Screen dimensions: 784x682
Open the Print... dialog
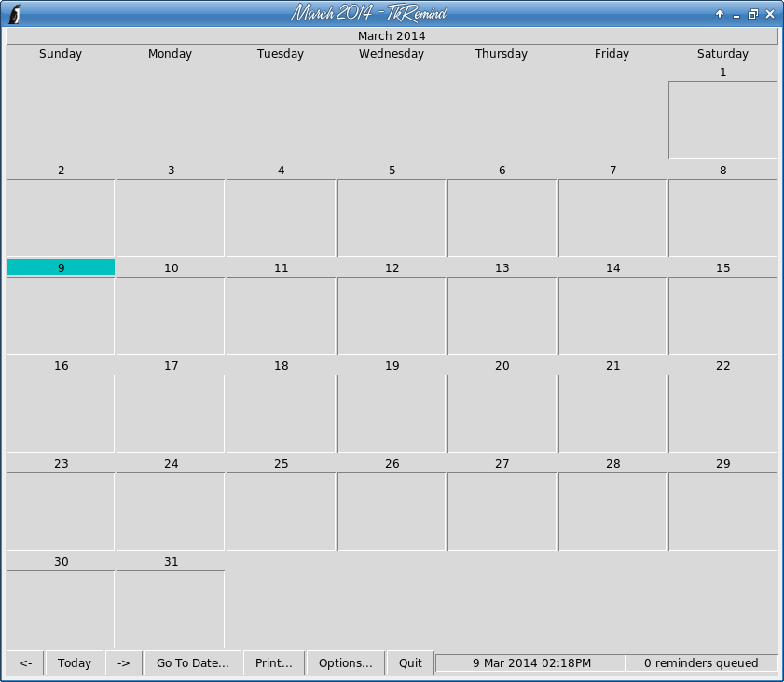pyautogui.click(x=273, y=663)
